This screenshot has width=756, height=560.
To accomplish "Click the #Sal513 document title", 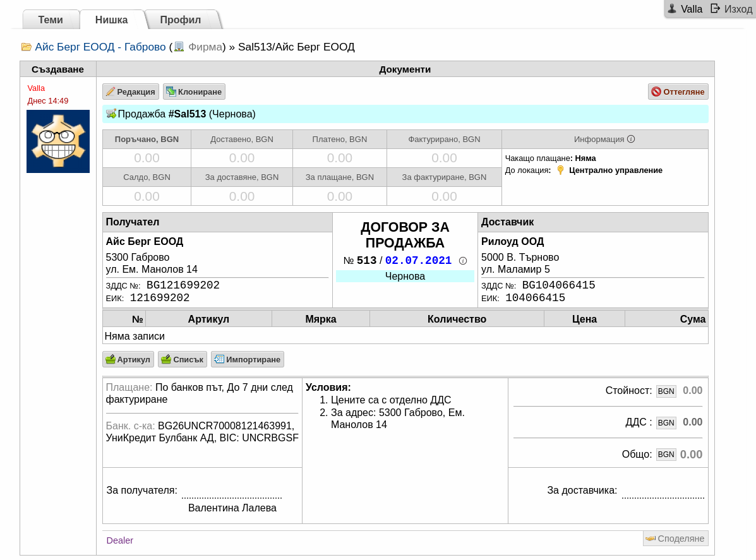I will pyautogui.click(x=187, y=114).
